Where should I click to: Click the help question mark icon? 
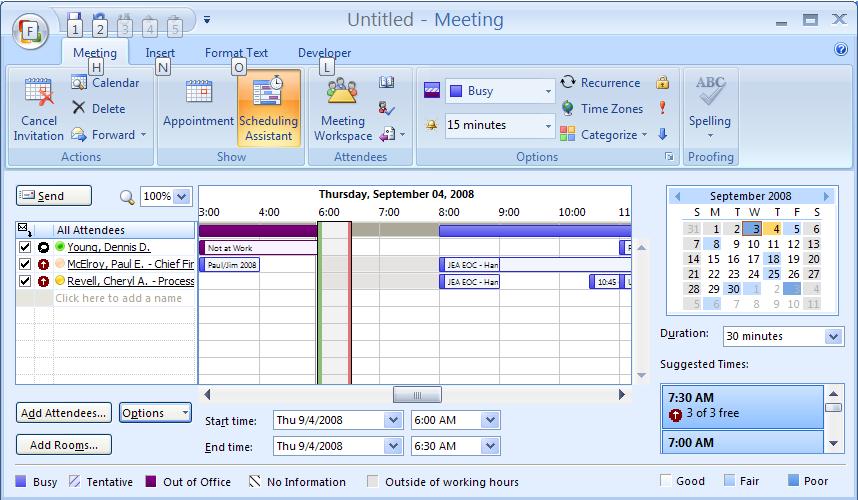click(840, 49)
